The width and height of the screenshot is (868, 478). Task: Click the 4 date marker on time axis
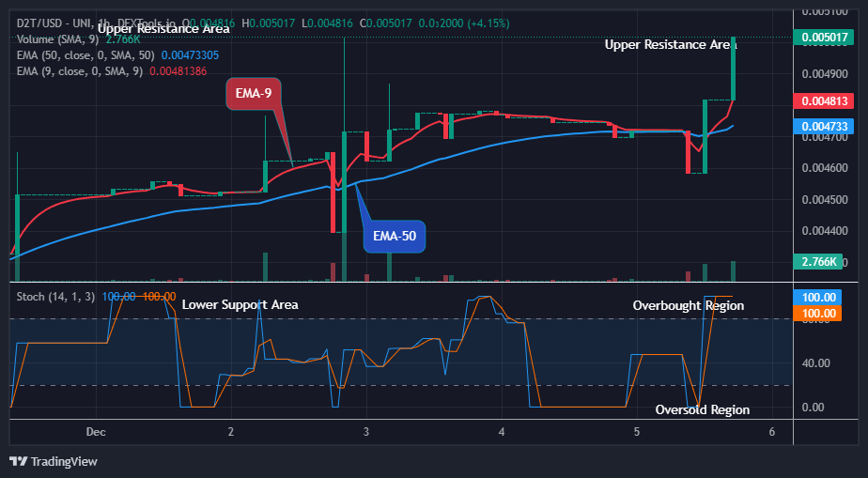tap(502, 431)
